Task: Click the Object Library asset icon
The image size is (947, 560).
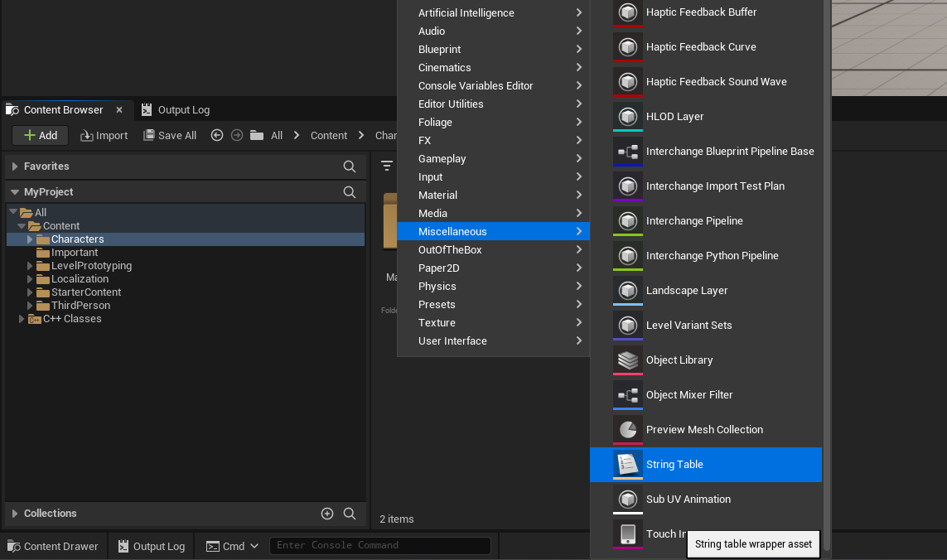Action: (x=628, y=360)
